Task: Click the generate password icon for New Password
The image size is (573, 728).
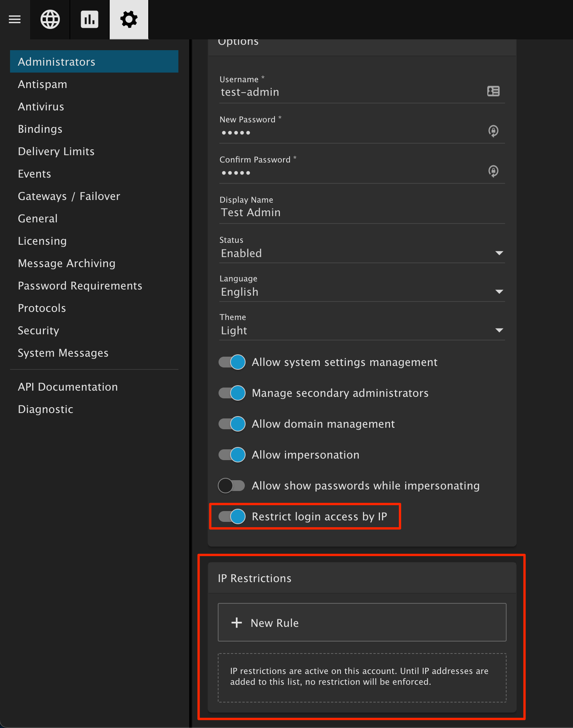Action: point(493,131)
